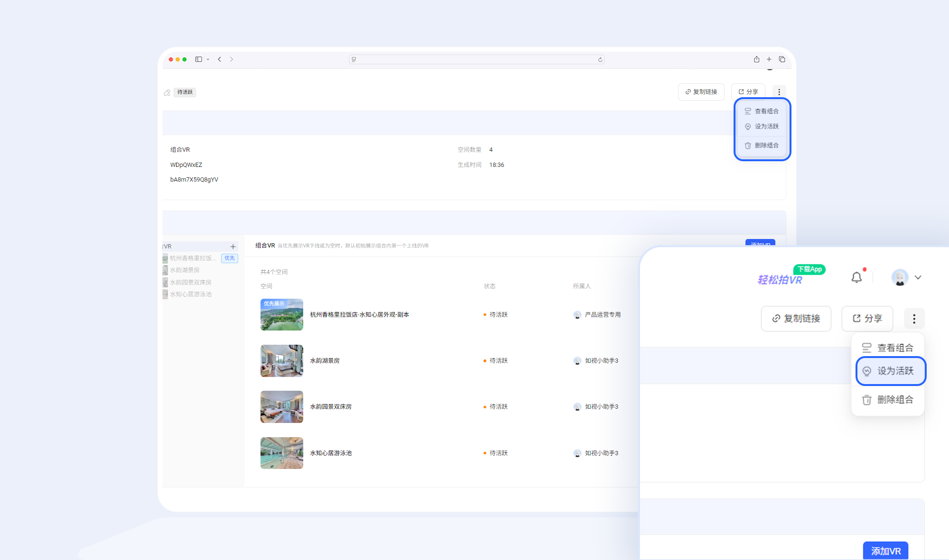Click the browser tab overview icon
Viewport: 949px width, 560px height.
tap(782, 59)
